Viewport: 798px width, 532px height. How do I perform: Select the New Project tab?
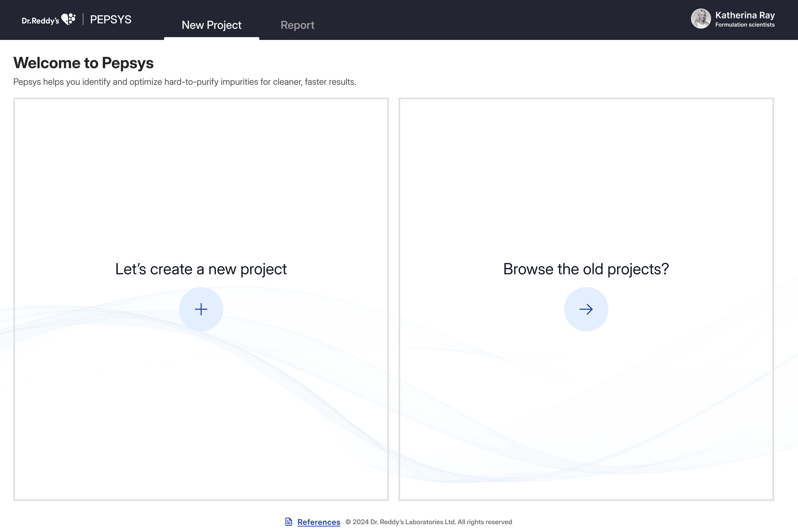[211, 25]
